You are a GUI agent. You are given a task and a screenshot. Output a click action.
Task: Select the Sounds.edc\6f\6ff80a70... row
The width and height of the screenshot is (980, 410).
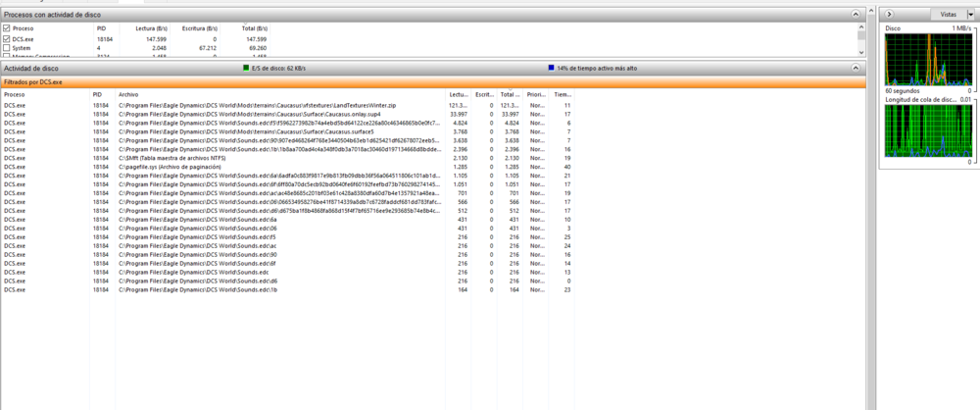[287, 184]
